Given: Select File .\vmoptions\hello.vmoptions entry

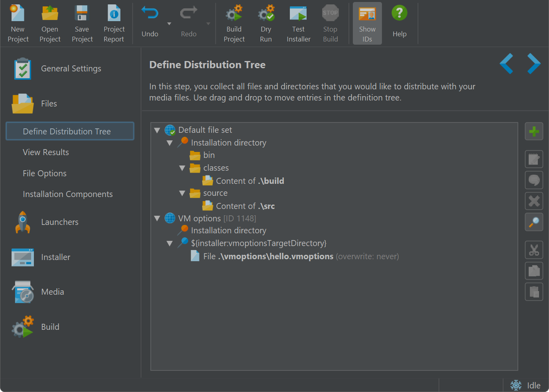Looking at the screenshot, I should [x=295, y=256].
